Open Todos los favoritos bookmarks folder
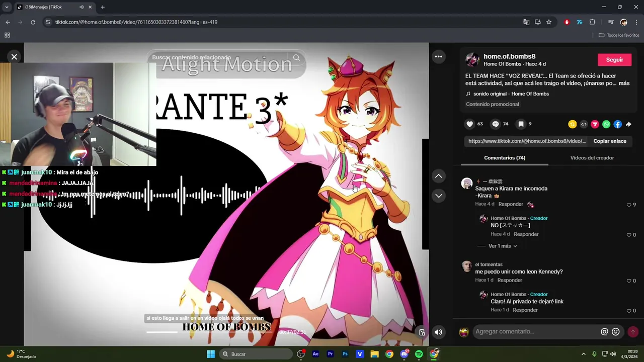Screen dimensions: 644x362 pos(619,35)
